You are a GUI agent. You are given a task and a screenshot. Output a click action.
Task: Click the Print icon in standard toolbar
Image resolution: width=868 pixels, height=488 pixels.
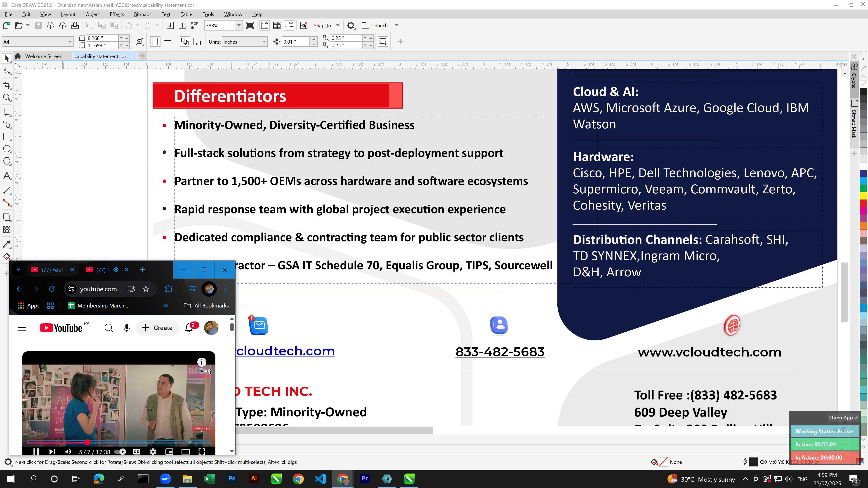[75, 25]
